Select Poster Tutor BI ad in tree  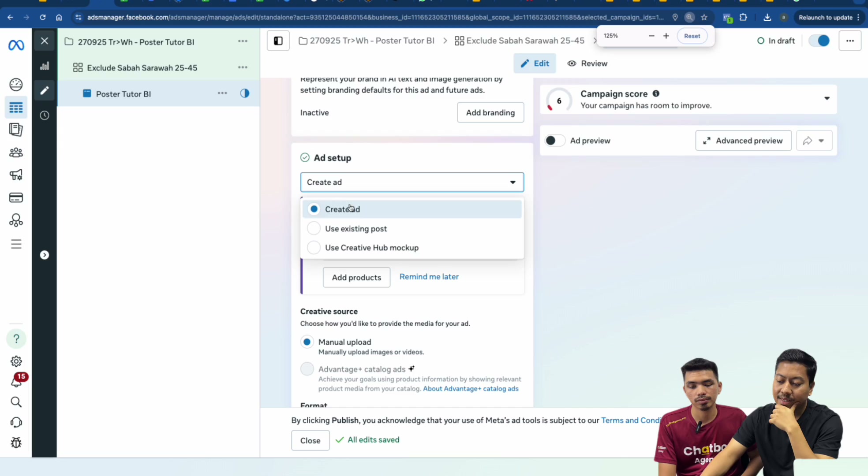click(123, 94)
